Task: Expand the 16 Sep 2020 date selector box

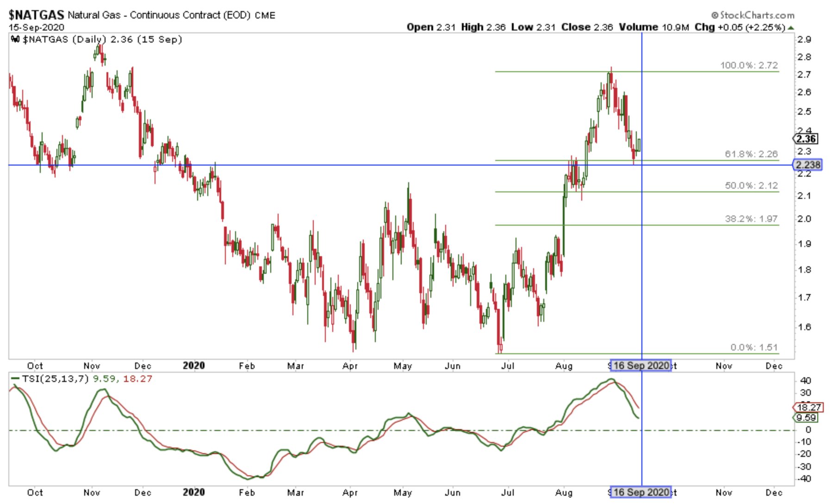Action: [641, 365]
